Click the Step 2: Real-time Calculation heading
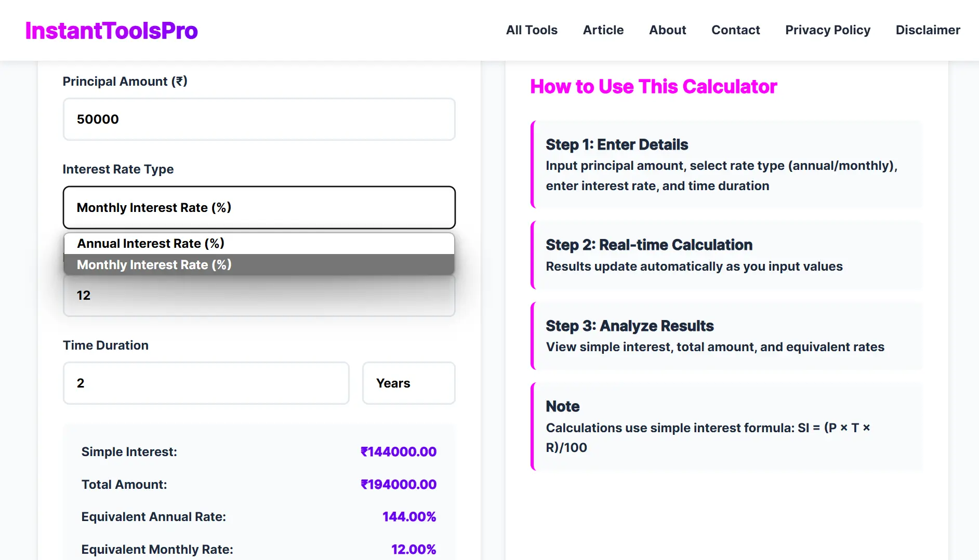Viewport: 979px width, 560px height. click(x=649, y=245)
